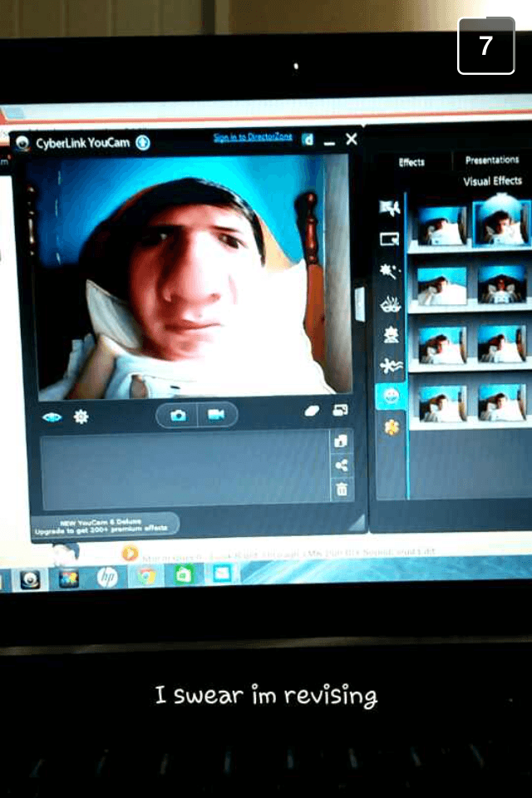Start video recording with camcorder button
The width and height of the screenshot is (532, 798).
point(216,415)
